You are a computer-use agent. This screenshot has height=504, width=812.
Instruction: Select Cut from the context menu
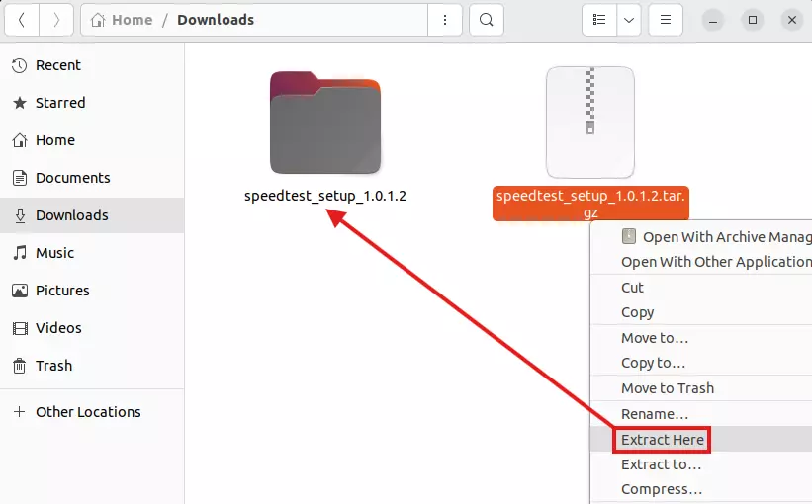pos(701,288)
